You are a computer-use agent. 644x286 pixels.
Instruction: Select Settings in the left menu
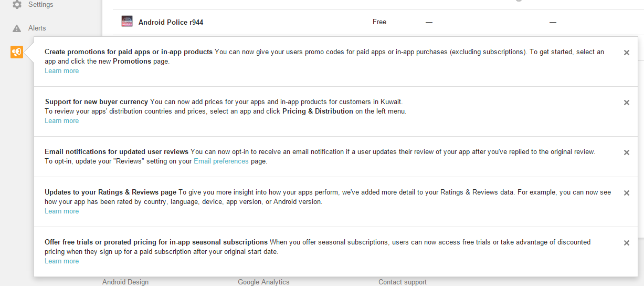pos(41,5)
